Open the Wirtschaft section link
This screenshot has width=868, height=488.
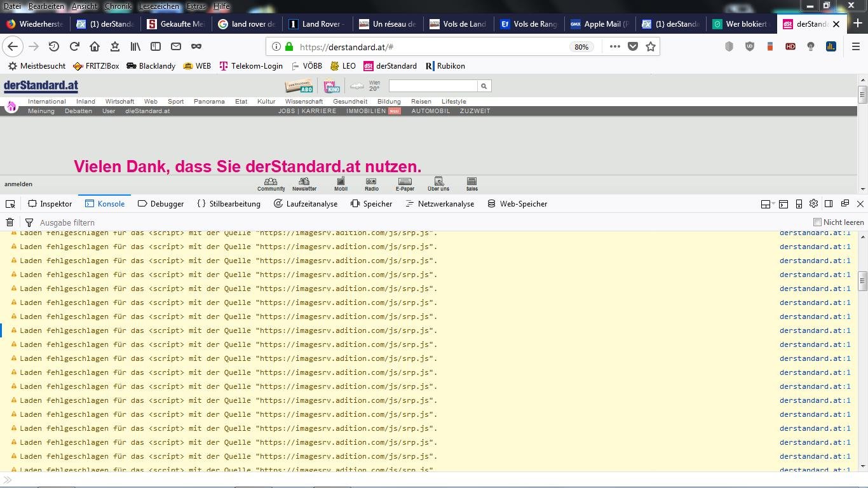119,102
